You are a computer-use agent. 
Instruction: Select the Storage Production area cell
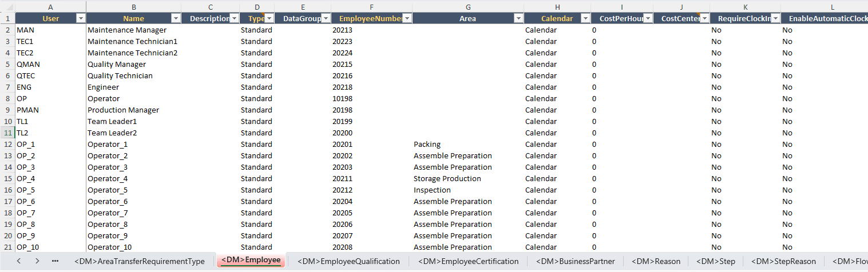(447, 178)
